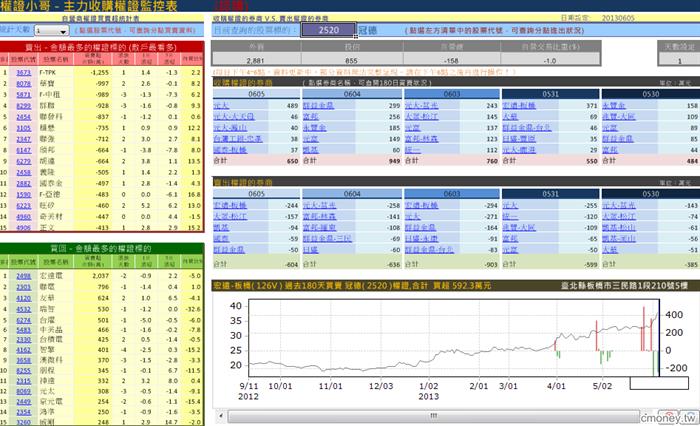Screen dimensions: 700x426
Task: Open the statistics days dropdown showing 1
Action: click(52, 30)
